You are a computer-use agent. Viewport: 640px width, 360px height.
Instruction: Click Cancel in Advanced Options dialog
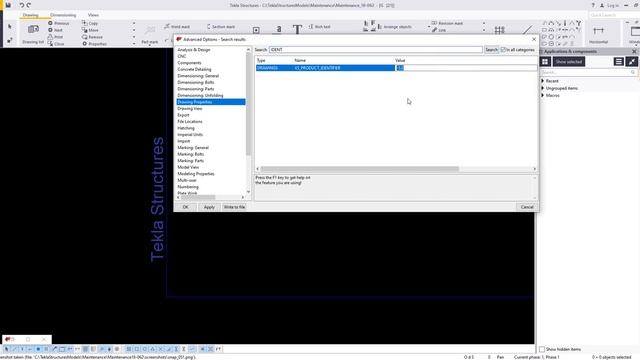pos(527,207)
